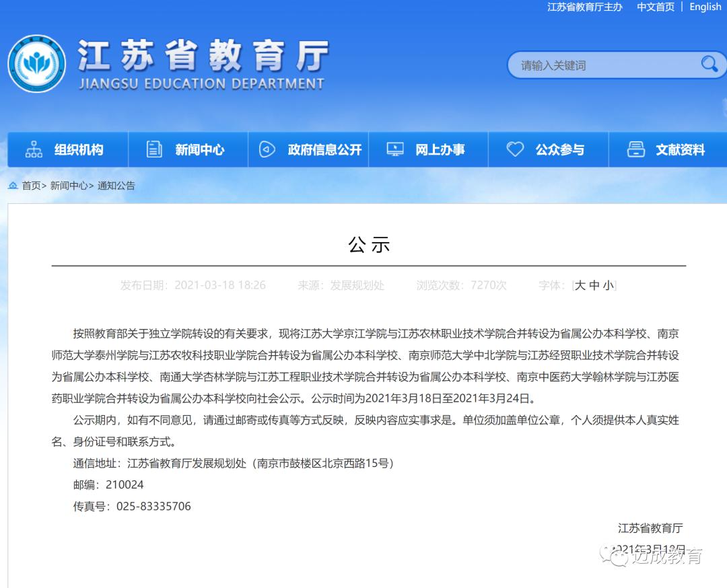Screen dimensions: 727x588
Task: Click the 公众参与 heart icon
Action: click(516, 149)
